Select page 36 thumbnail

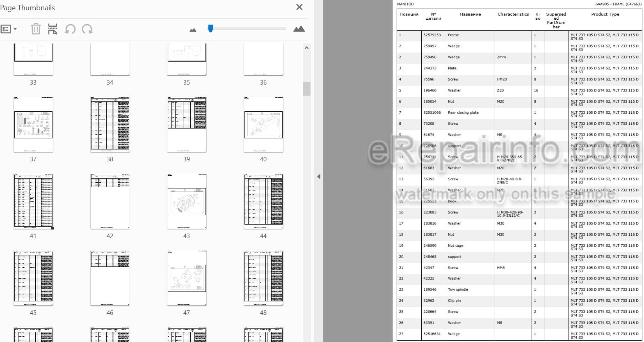click(x=263, y=60)
